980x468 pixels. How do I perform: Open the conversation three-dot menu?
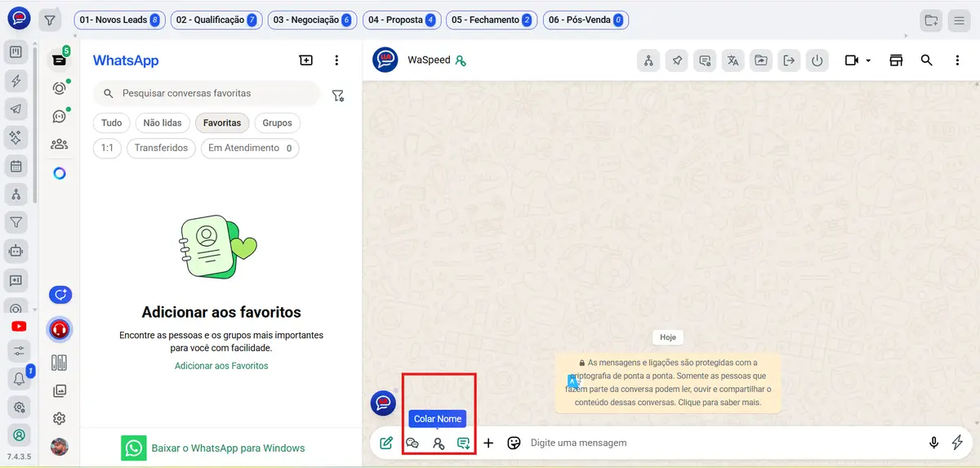(x=957, y=60)
